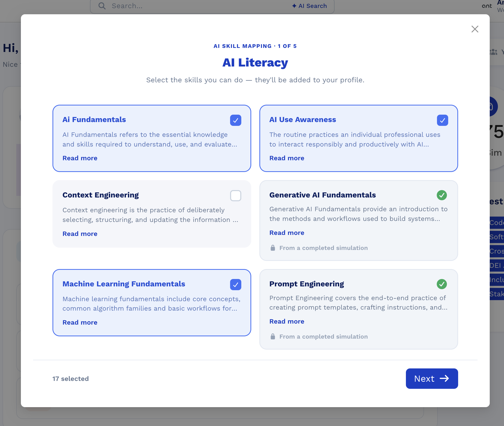Viewport: 504px width, 426px height.
Task: Uncheck the Machine Learning Fundamentals checkbox
Action: pyautogui.click(x=235, y=285)
